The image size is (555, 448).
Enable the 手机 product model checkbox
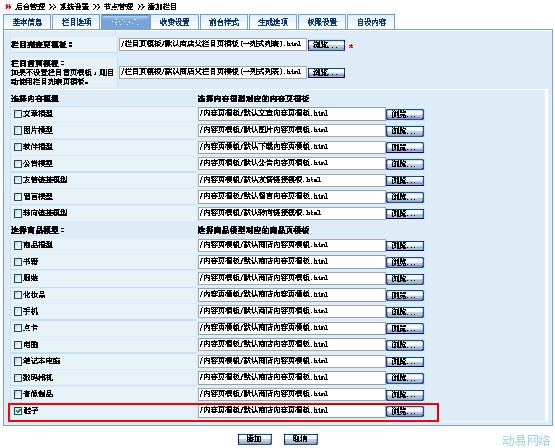click(18, 311)
